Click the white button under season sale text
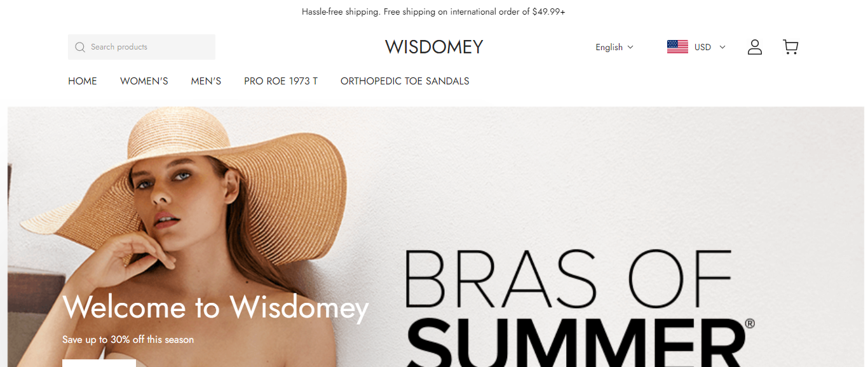 (99, 363)
